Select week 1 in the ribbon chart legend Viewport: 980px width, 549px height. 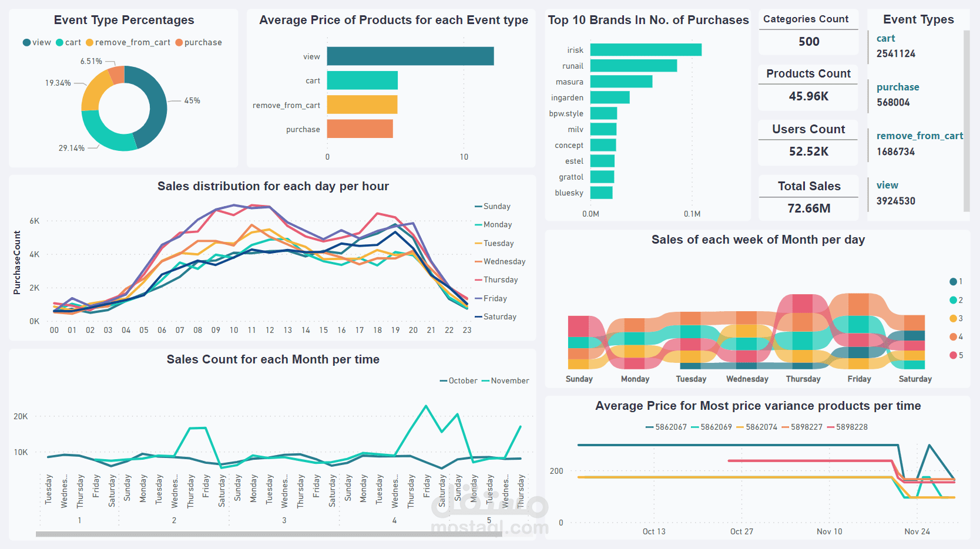click(956, 282)
